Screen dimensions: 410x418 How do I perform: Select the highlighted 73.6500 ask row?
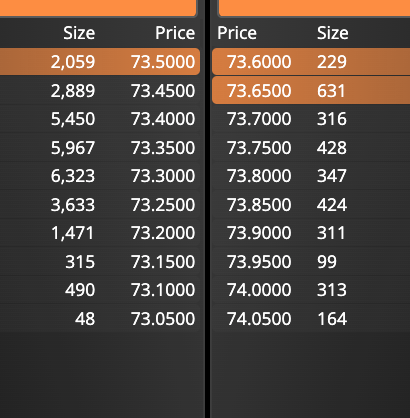click(x=311, y=90)
